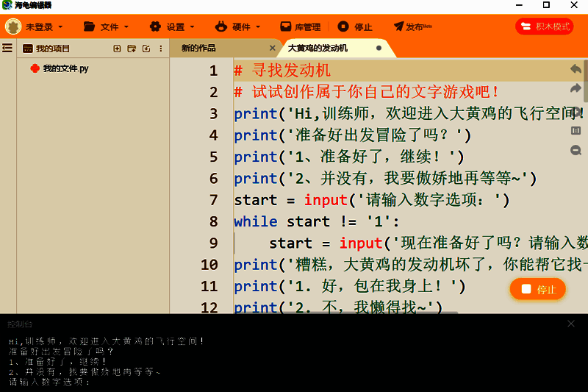Image resolution: width=588 pixels, height=392 pixels.
Task: Select the 大黄鸡的发动机 tab
Action: 318,49
